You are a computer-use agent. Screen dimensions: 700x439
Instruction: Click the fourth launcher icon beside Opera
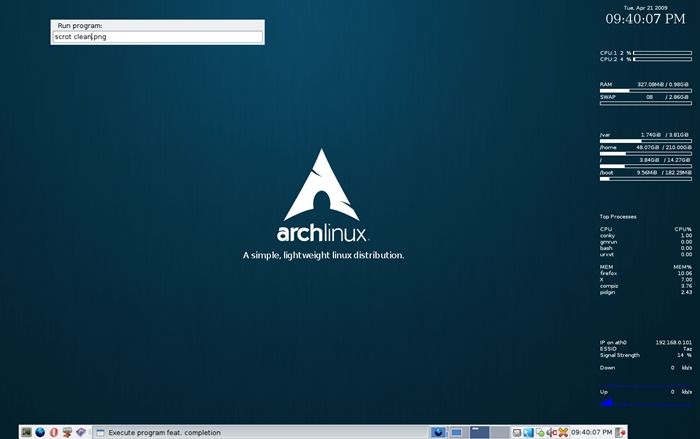point(67,432)
